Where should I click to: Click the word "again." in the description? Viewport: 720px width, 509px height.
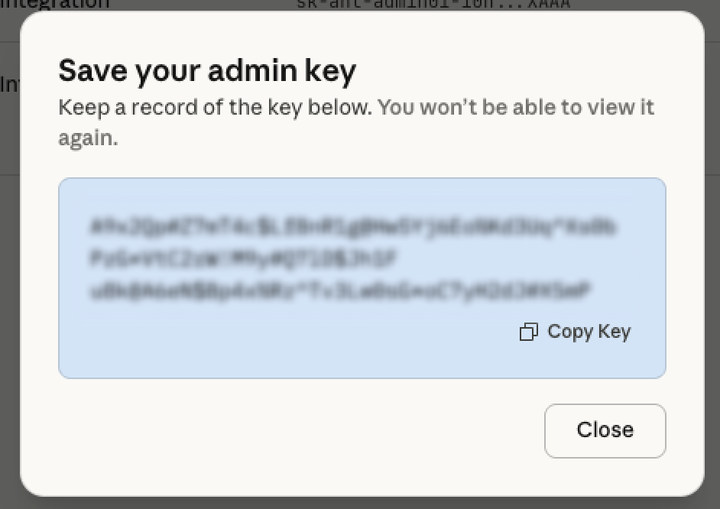(88, 139)
